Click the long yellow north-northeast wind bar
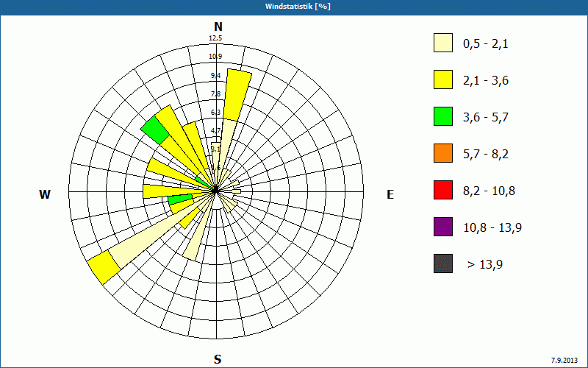This screenshot has height=368, width=588. [x=237, y=96]
